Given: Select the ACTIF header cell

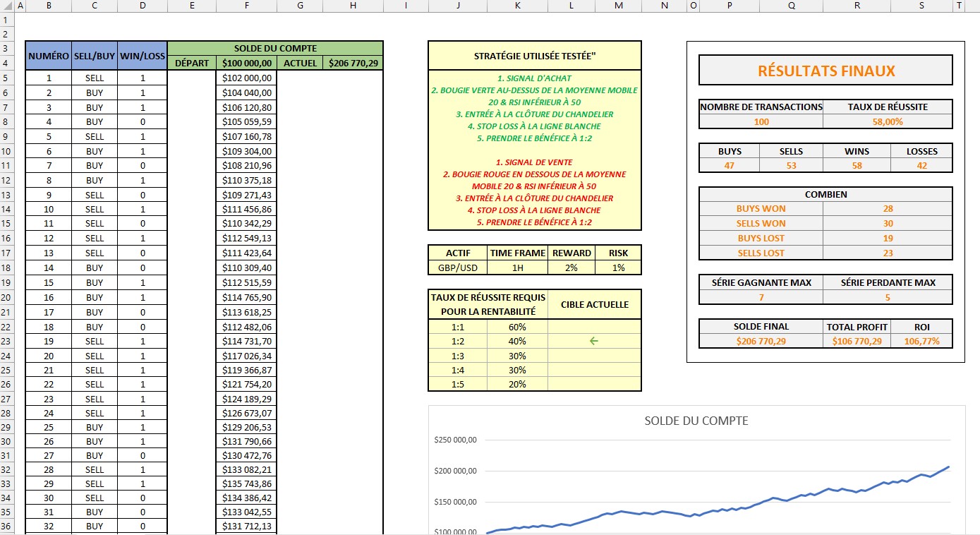Looking at the screenshot, I should (x=458, y=253).
